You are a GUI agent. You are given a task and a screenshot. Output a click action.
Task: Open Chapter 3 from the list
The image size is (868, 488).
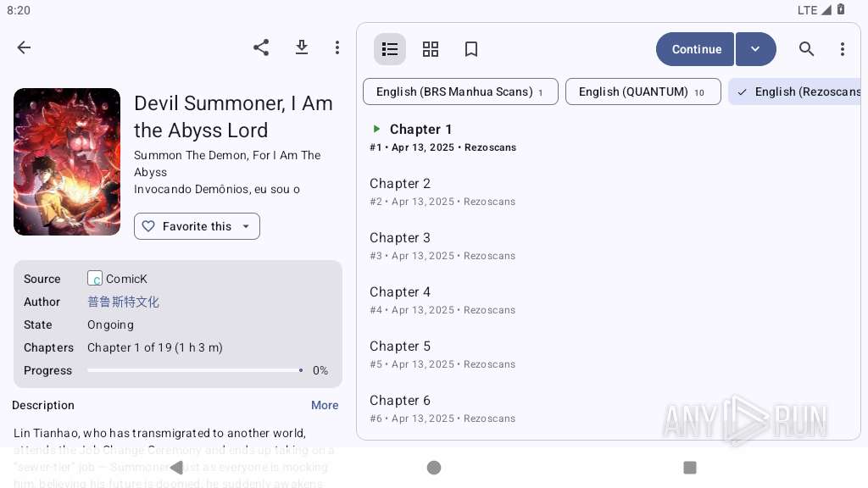click(x=609, y=246)
